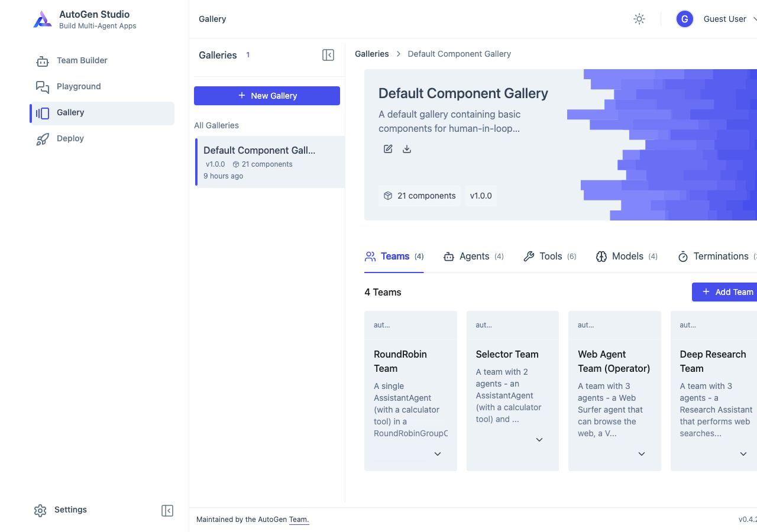Switch to the Models tab

626,257
